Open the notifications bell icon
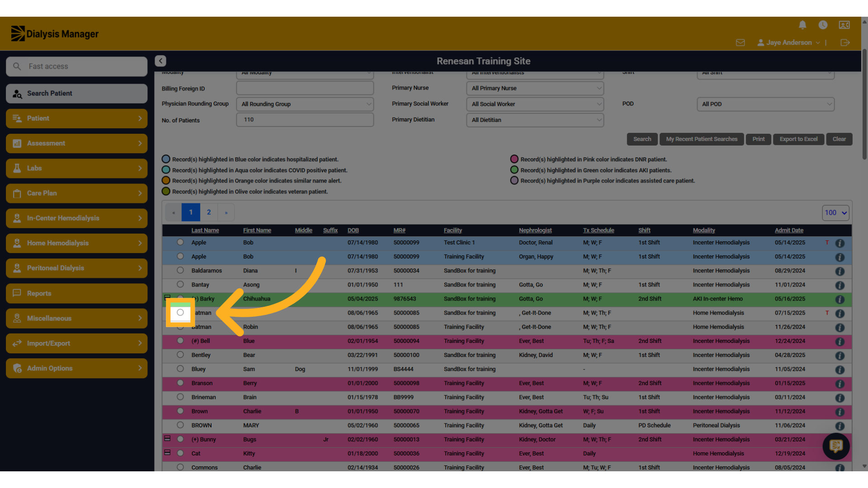 point(802,25)
